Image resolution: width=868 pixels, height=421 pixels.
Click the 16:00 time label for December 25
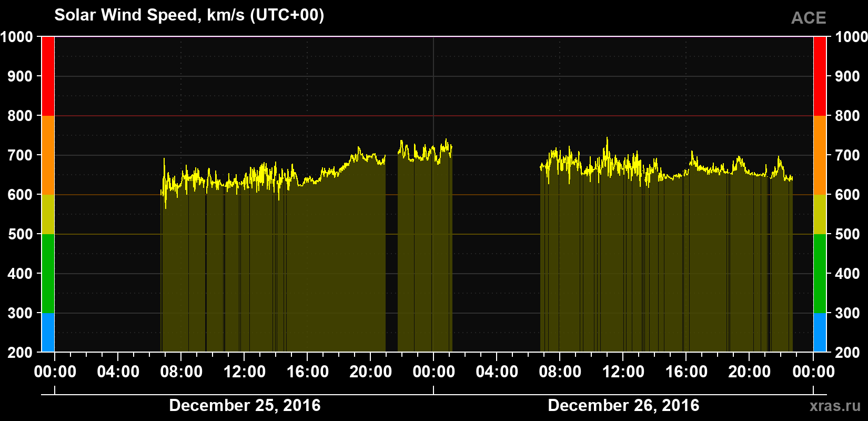point(308,372)
